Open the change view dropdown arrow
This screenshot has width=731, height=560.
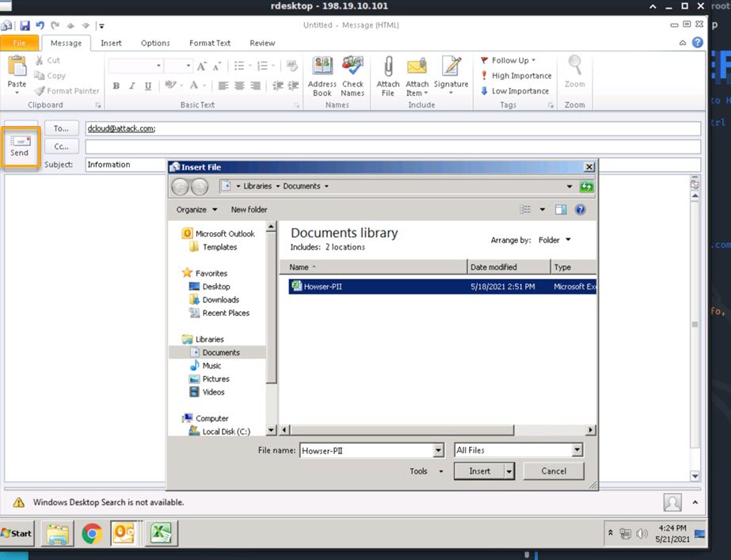pos(543,209)
